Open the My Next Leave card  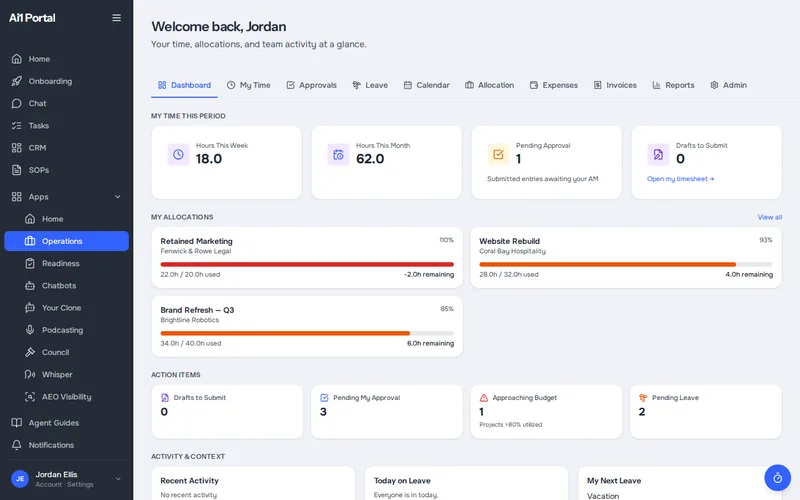[x=680, y=484]
